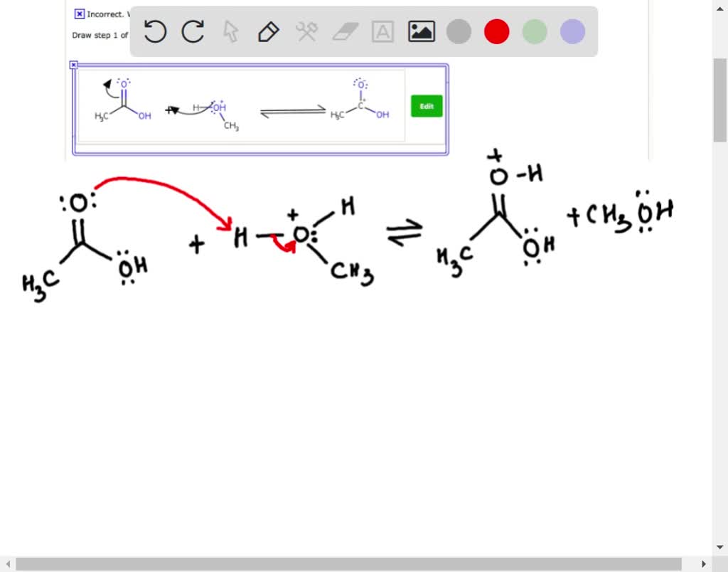Click the scroll-down arrow on the right scrollbar
728x572 pixels.
pyautogui.click(x=720, y=546)
